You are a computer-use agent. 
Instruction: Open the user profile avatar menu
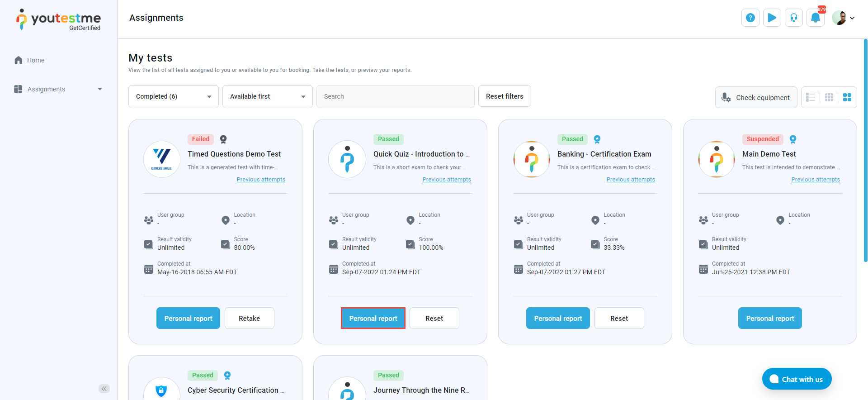pyautogui.click(x=843, y=18)
